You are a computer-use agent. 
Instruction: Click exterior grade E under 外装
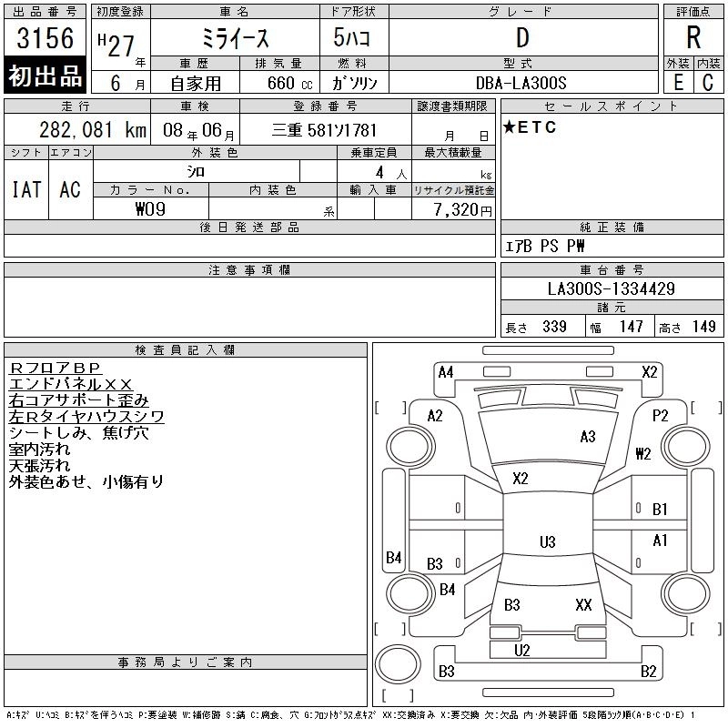[x=678, y=83]
